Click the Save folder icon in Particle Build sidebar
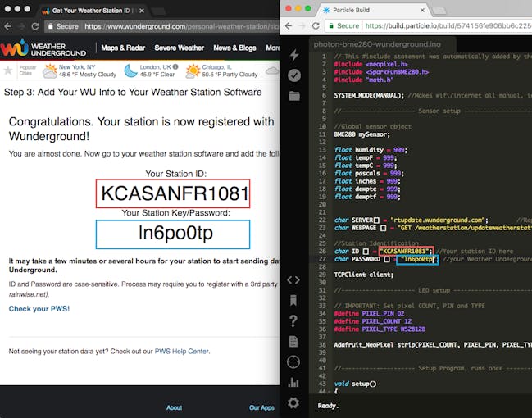Viewport: 532px width, 418px height. click(294, 96)
